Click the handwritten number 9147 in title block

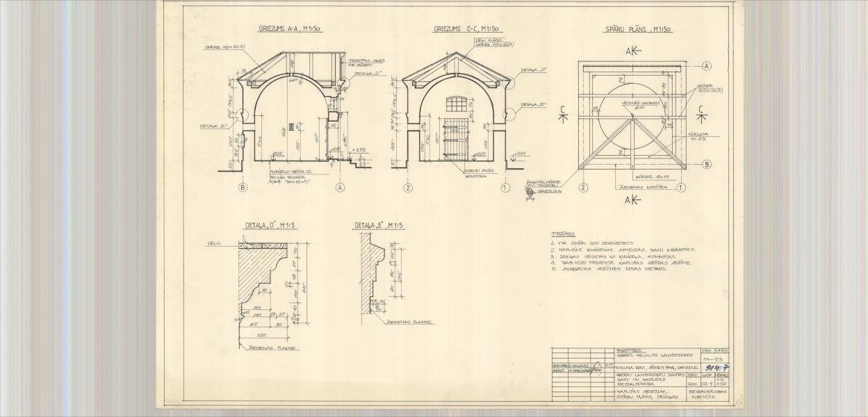tap(716, 368)
